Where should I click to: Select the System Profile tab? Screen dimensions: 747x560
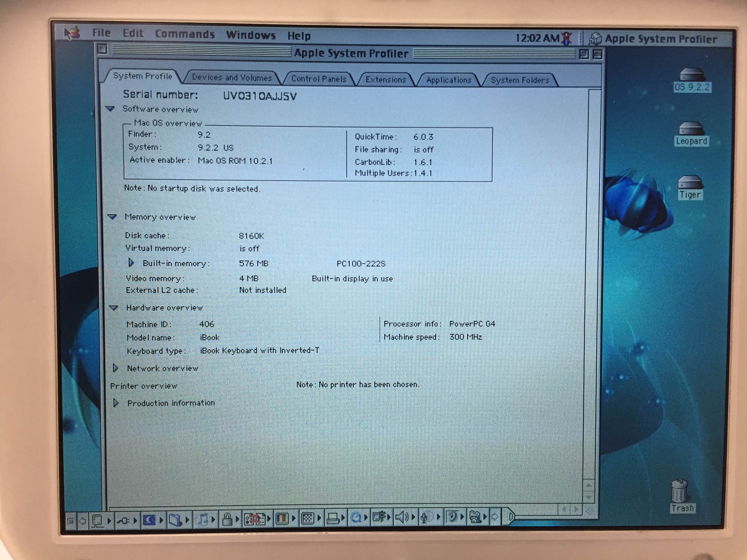143,76
